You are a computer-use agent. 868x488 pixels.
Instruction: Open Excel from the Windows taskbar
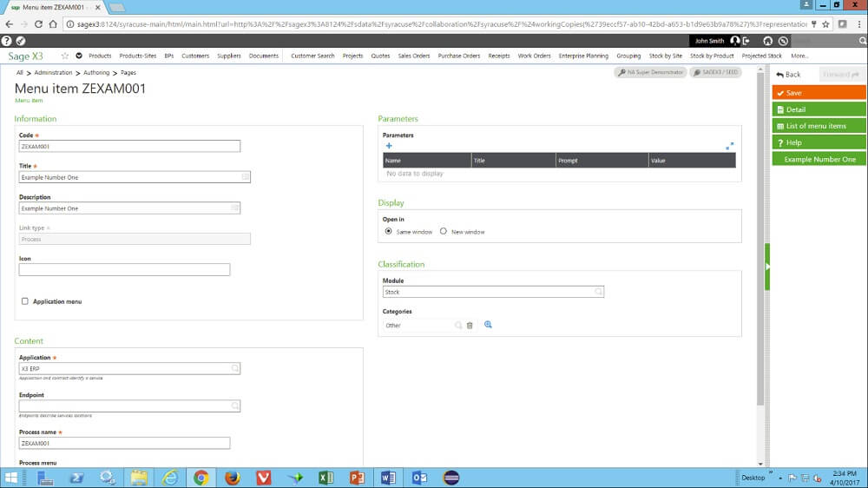click(x=325, y=478)
